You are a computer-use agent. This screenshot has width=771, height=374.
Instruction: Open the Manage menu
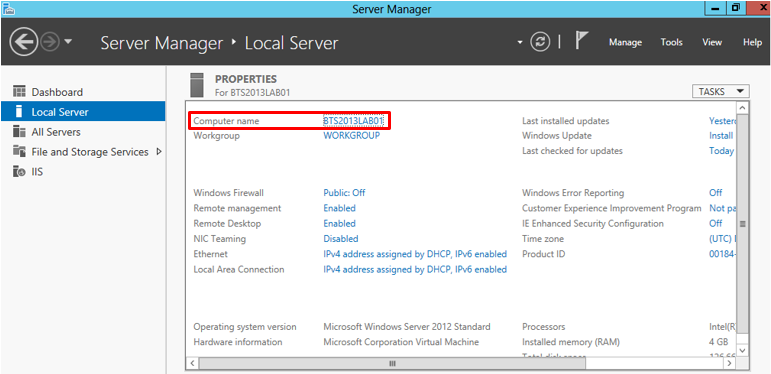click(x=625, y=43)
